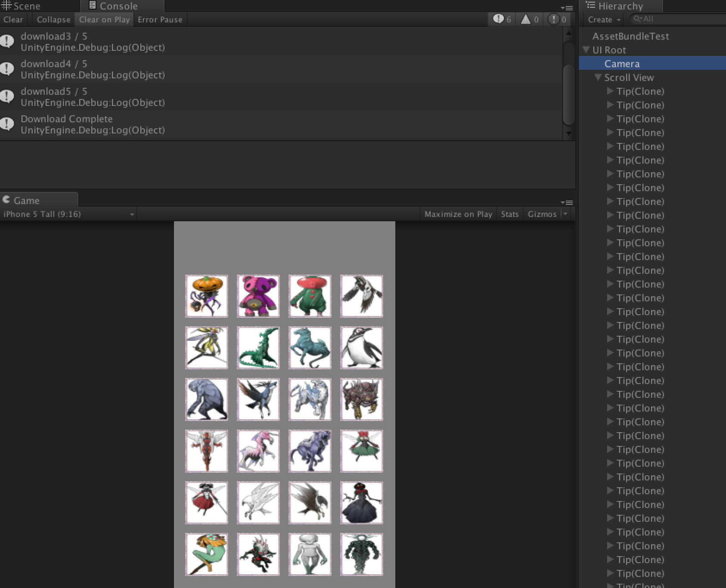Click the red mushroom green coat thumbnail

(310, 296)
